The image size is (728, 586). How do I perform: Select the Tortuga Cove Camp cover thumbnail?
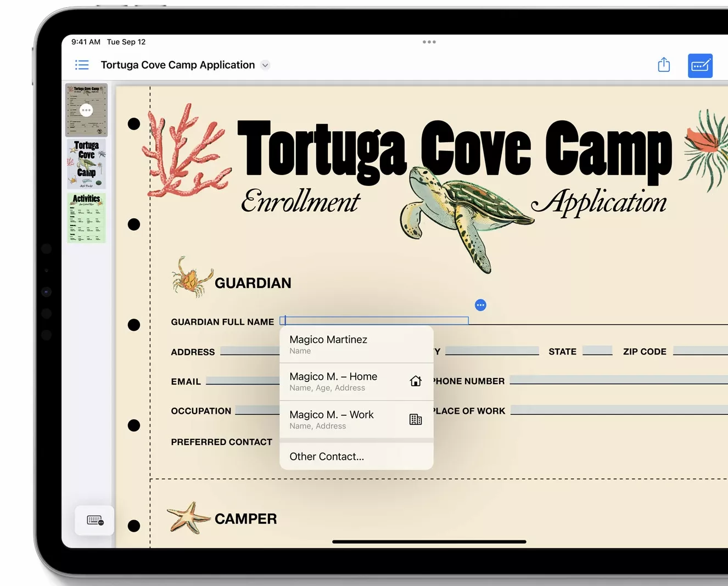point(86,164)
